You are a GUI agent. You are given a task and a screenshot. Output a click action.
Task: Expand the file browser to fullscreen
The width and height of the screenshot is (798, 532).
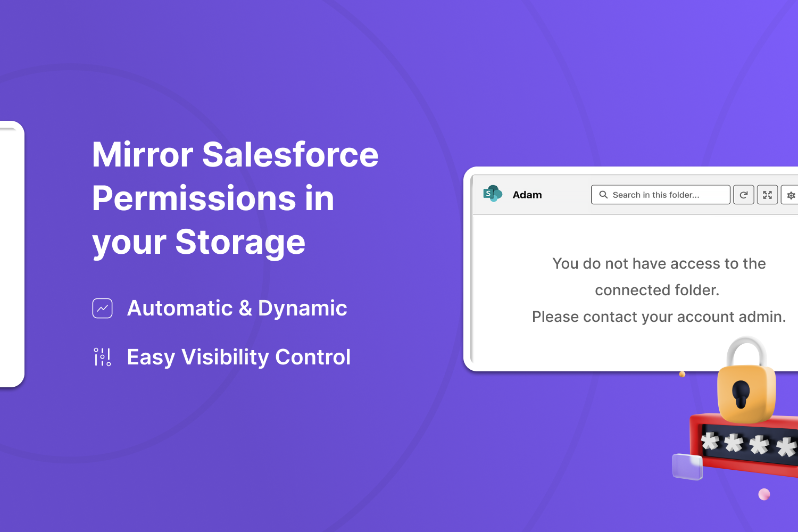point(767,195)
